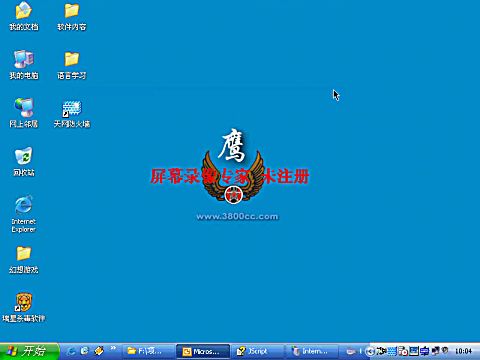Open the 我的文档 desktop icon
Viewport: 480px width, 360px height.
pyautogui.click(x=24, y=17)
